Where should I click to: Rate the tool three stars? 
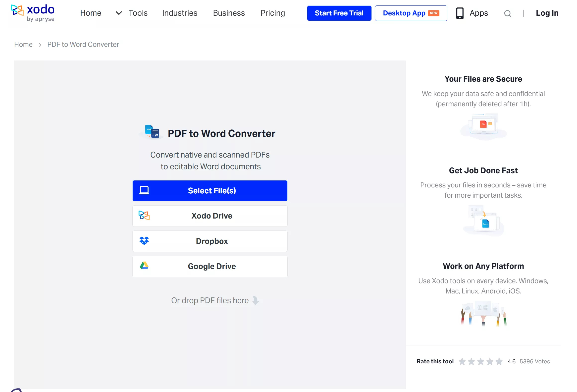(480, 361)
